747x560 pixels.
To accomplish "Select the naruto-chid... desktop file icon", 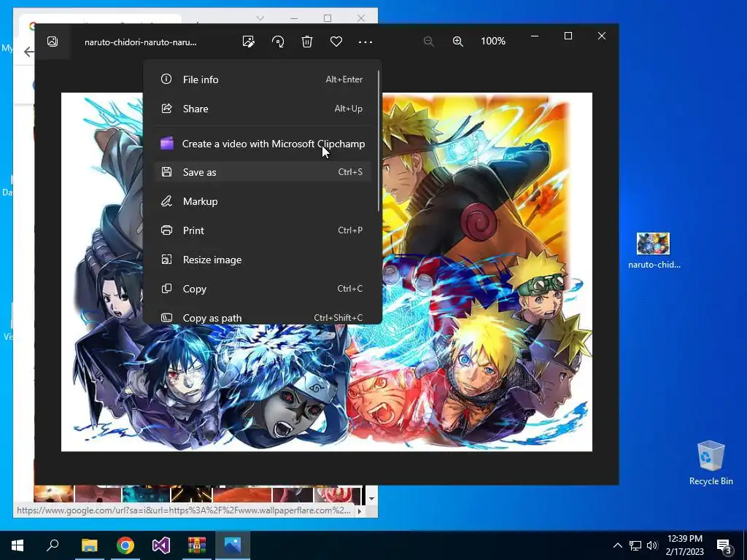I will click(654, 252).
